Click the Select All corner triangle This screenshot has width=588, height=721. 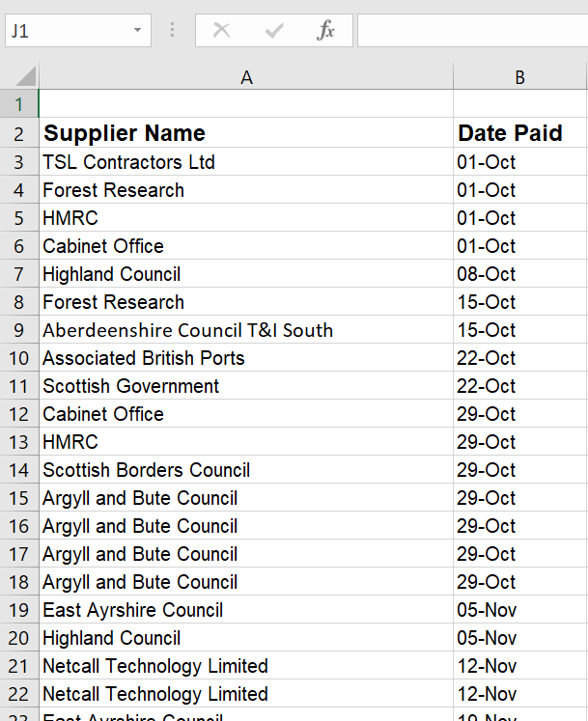[25, 76]
